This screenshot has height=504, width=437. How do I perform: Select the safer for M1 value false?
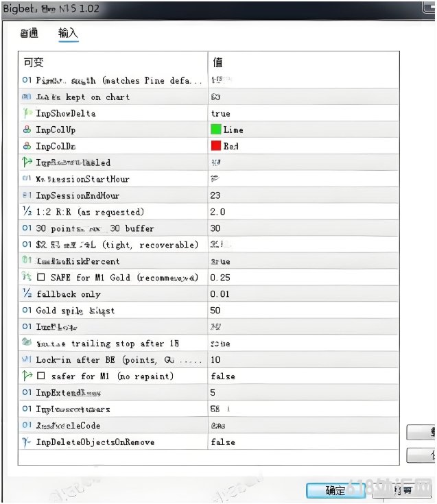tap(223, 376)
